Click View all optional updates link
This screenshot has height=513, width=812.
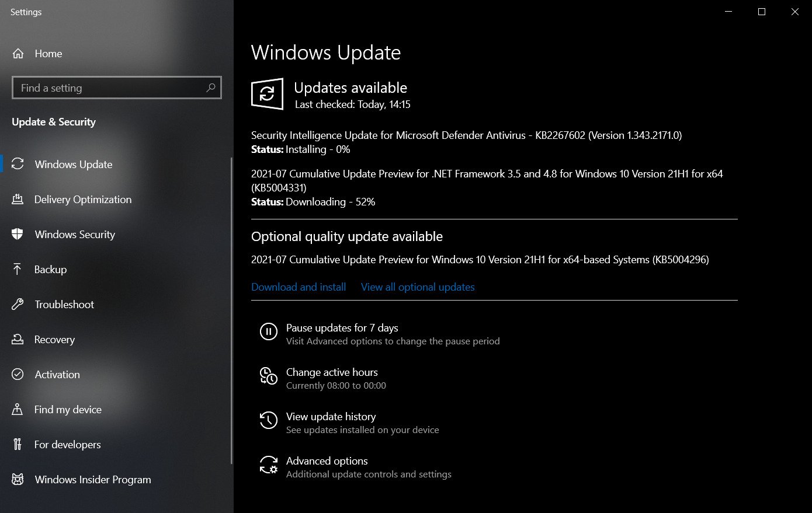point(418,287)
